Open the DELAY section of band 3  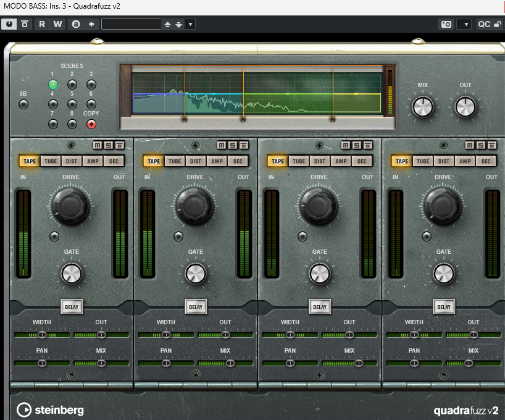point(320,307)
